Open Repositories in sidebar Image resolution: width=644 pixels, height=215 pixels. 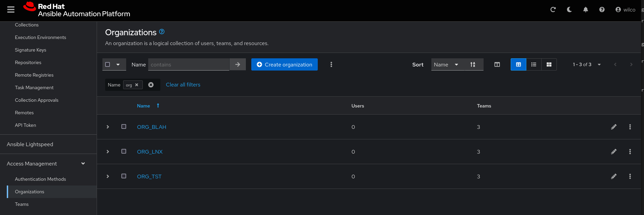(28, 62)
